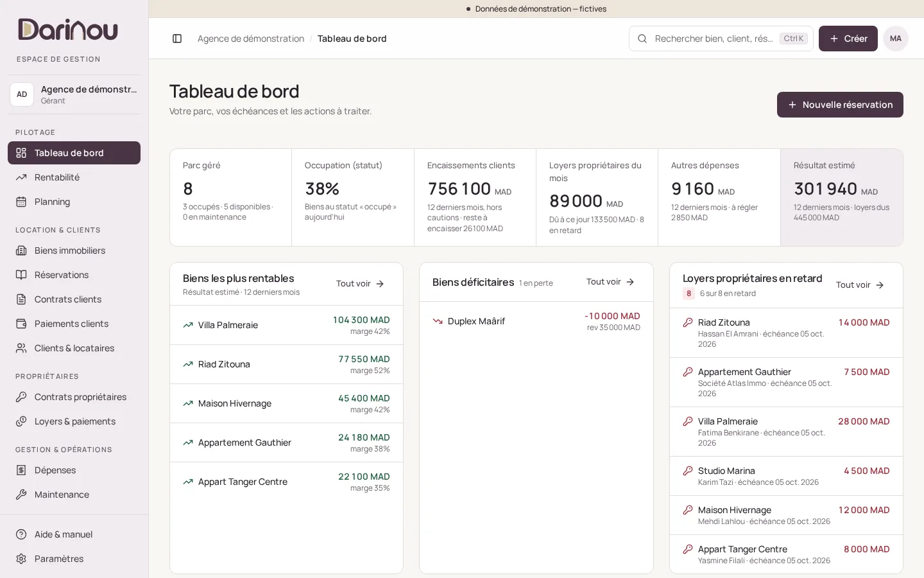Screen dimensions: 924x578
Task: Open Appartement Gauthier late rent row
Action: coord(786,382)
